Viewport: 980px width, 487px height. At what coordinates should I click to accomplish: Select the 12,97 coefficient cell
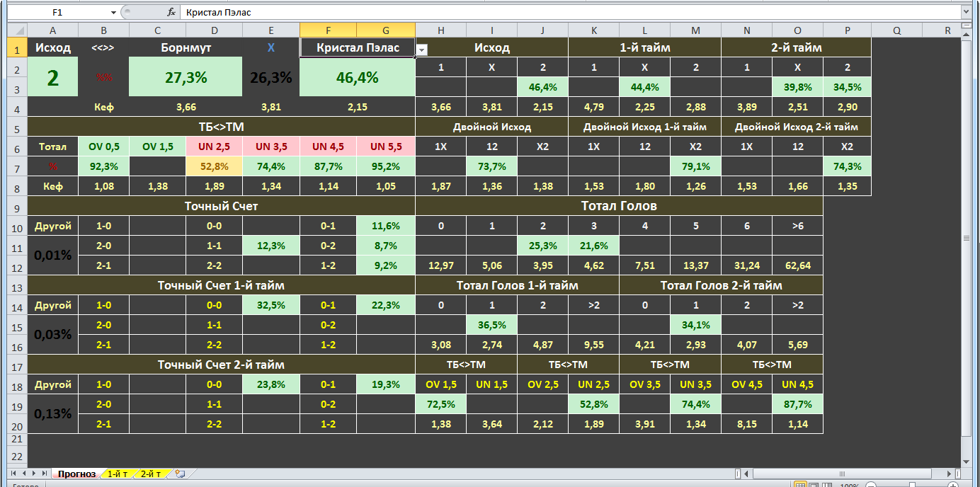tap(441, 266)
